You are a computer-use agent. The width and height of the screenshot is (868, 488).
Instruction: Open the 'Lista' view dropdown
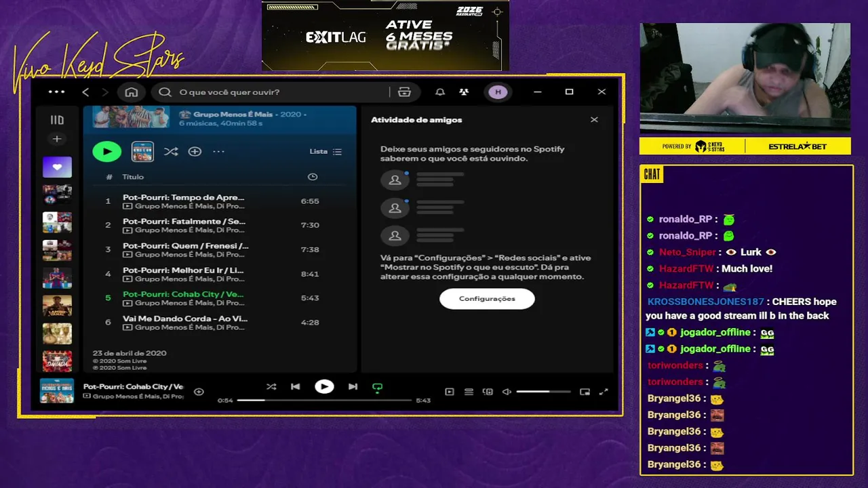(325, 152)
